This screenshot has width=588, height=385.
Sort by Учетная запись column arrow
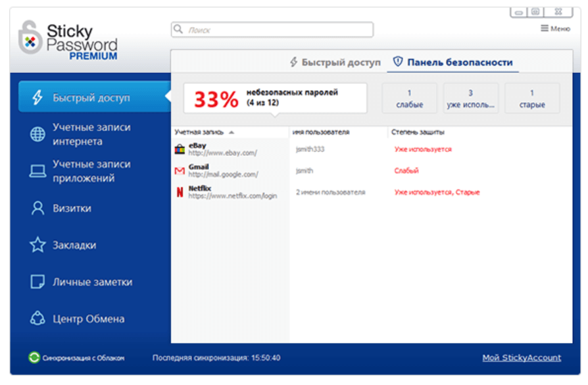(232, 132)
